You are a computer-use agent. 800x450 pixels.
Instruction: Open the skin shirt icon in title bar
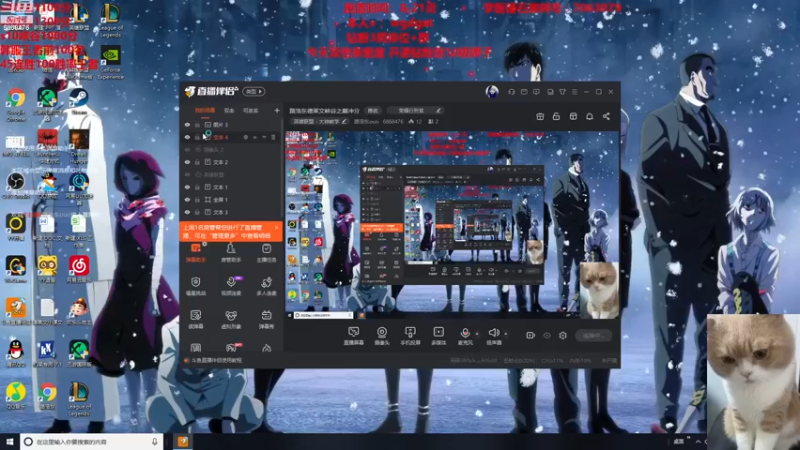click(x=562, y=92)
